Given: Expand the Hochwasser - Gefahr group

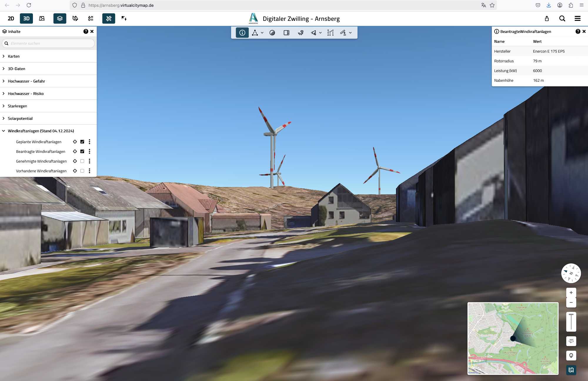Looking at the screenshot, I should [x=4, y=81].
